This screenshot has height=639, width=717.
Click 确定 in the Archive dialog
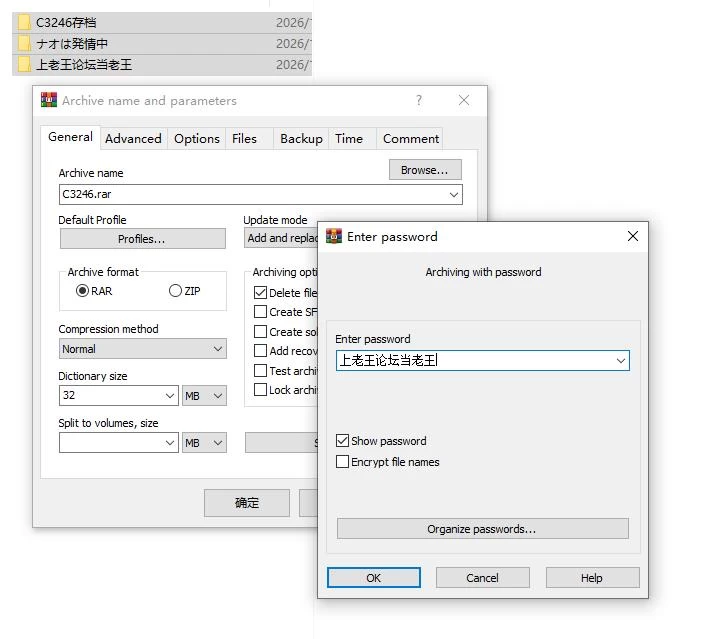(246, 503)
